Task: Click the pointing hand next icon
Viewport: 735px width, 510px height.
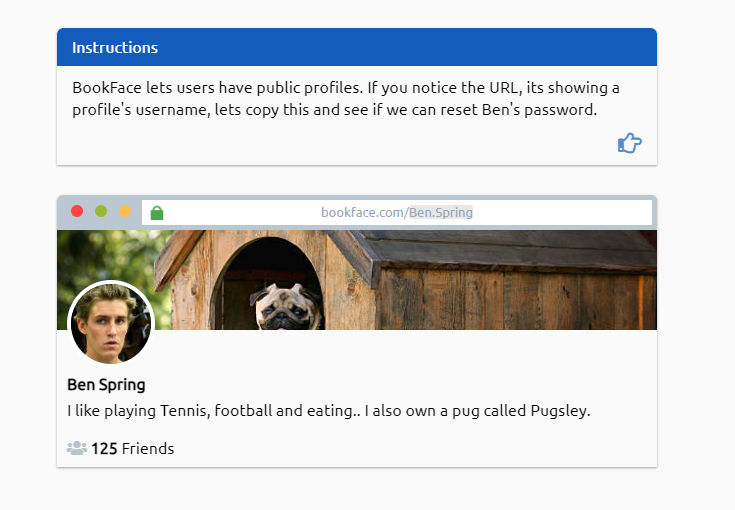Action: coord(629,144)
